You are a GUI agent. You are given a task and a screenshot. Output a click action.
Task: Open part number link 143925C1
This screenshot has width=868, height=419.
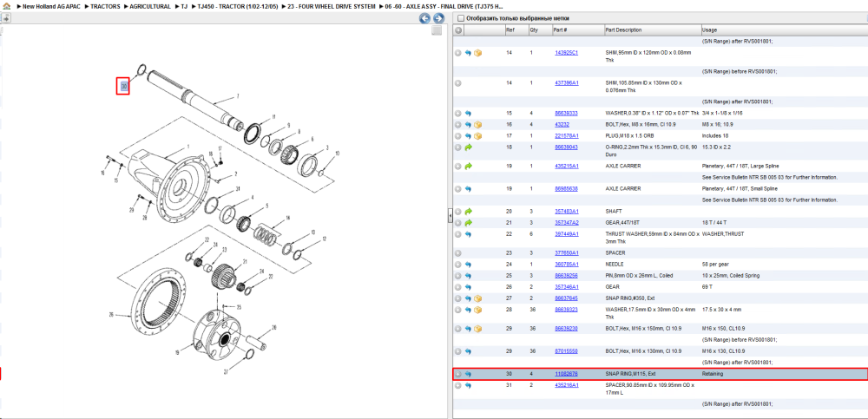pyautogui.click(x=566, y=53)
